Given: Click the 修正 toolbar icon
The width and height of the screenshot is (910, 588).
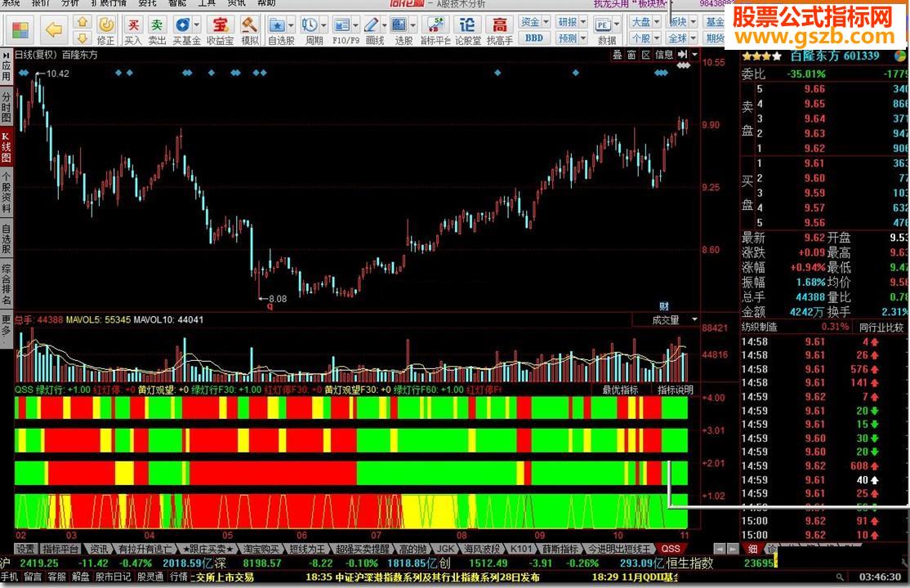Looking at the screenshot, I should click(x=105, y=30).
